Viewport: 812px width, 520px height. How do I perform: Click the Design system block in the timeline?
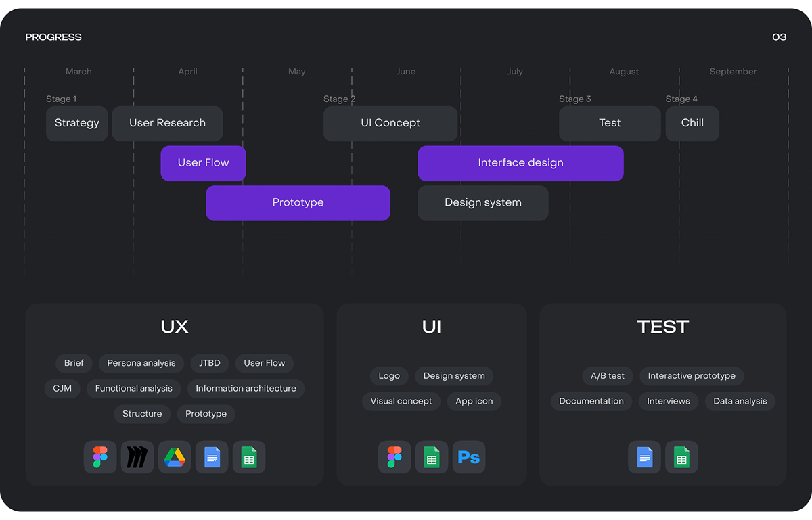[482, 203]
